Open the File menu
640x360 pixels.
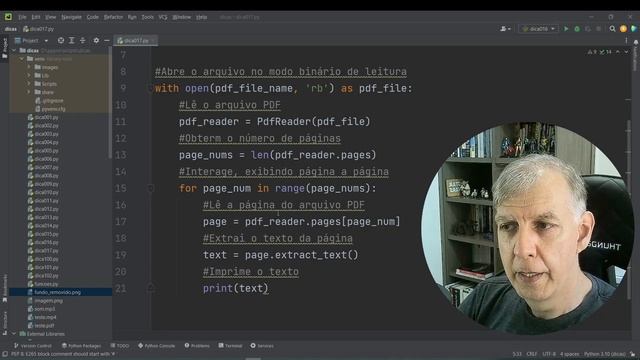(x=22, y=17)
